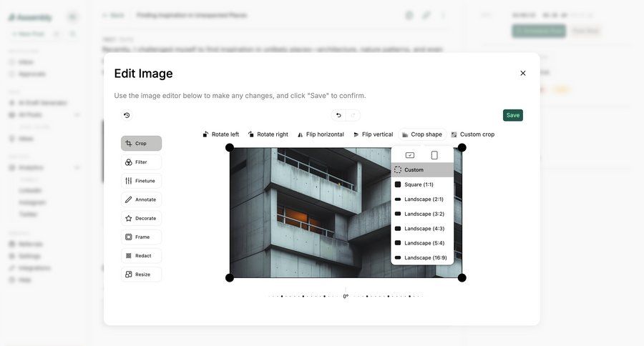The height and width of the screenshot is (346, 644).
Task: Flip the image vertically
Action: [373, 134]
